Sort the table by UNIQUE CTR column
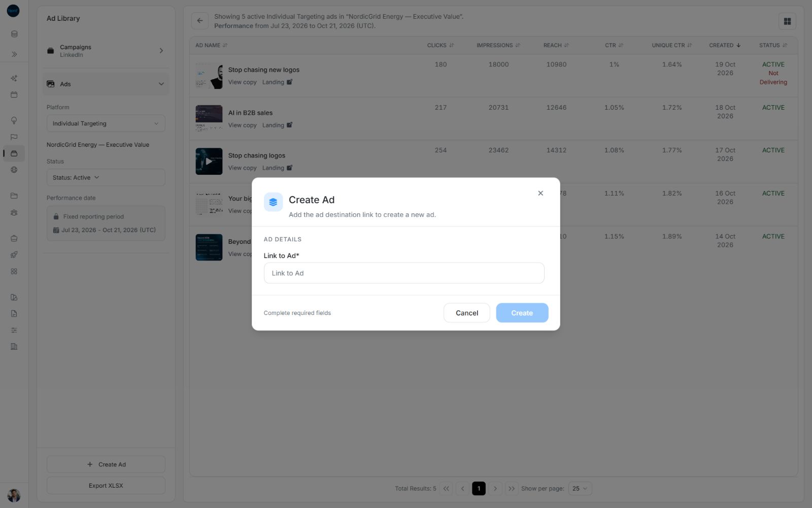 [x=672, y=45]
